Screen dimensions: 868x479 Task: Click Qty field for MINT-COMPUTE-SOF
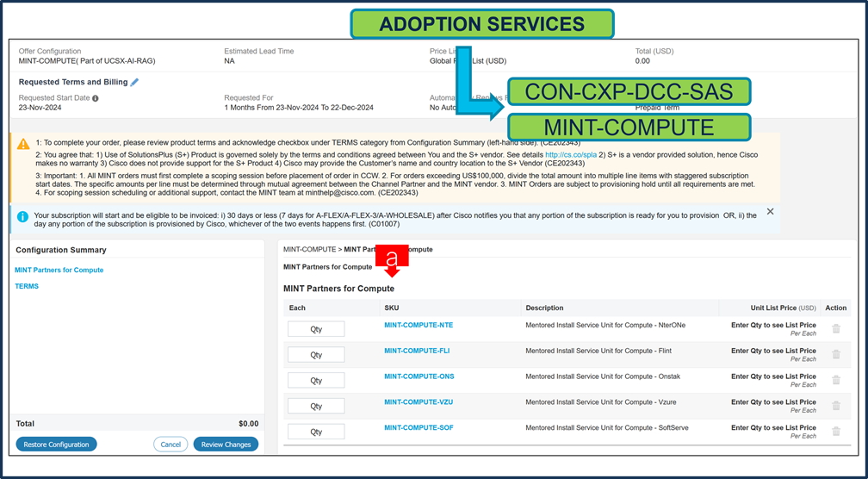[316, 432]
